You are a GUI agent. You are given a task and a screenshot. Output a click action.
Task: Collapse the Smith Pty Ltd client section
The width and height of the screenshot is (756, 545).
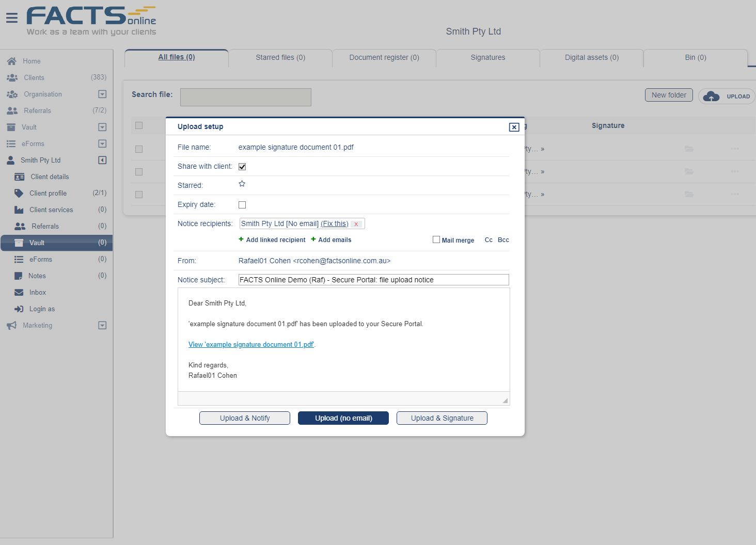(102, 160)
